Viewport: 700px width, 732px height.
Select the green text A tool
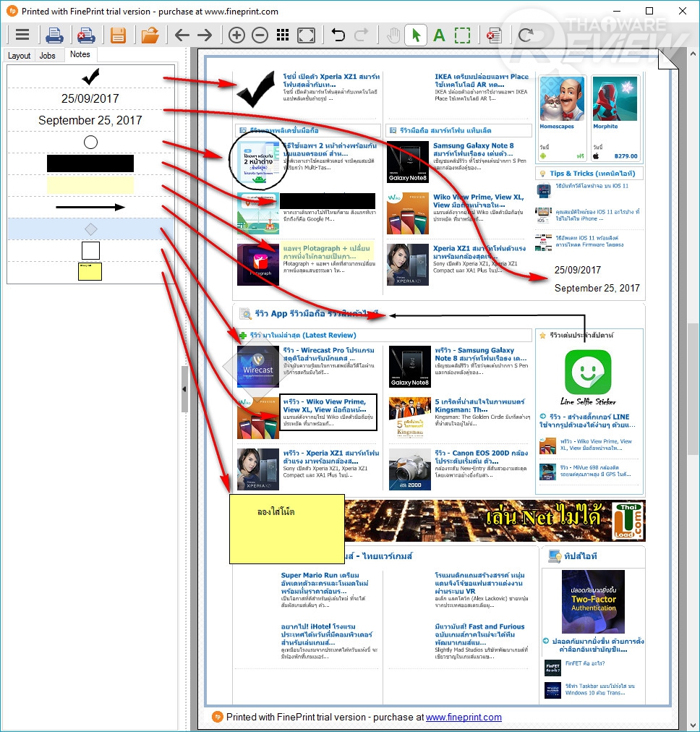tap(439, 35)
